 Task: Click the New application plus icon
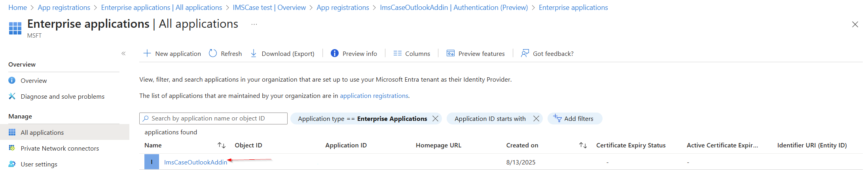tap(147, 53)
